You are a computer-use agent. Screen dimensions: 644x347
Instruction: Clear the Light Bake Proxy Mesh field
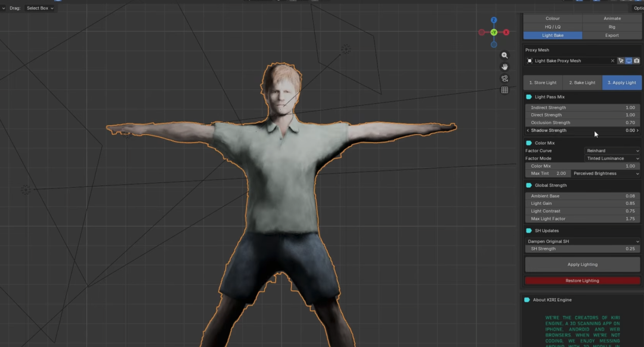point(612,61)
